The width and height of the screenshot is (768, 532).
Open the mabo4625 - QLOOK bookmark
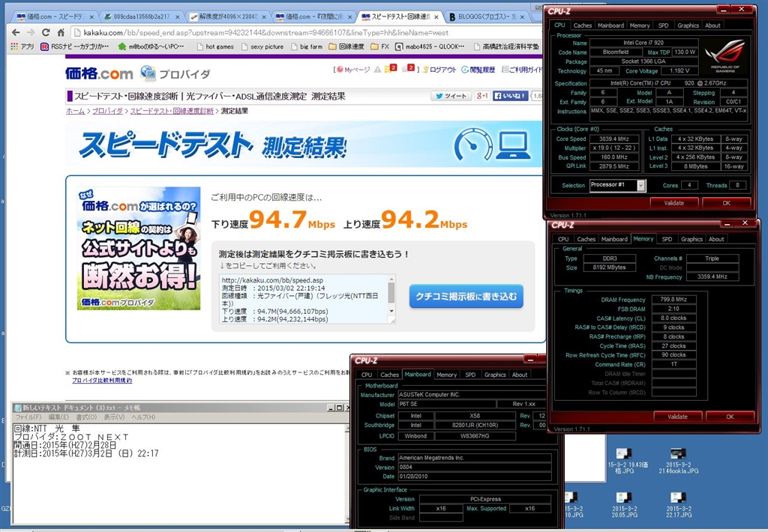[430, 46]
